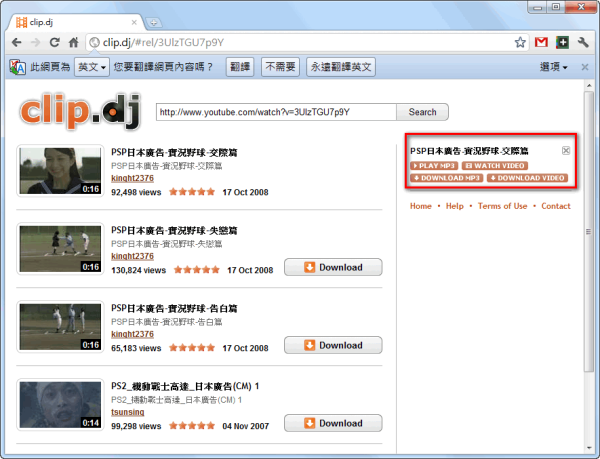Viewport: 600px width, 459px height.
Task: Open the tsunsing uploader link
Action: coord(127,412)
